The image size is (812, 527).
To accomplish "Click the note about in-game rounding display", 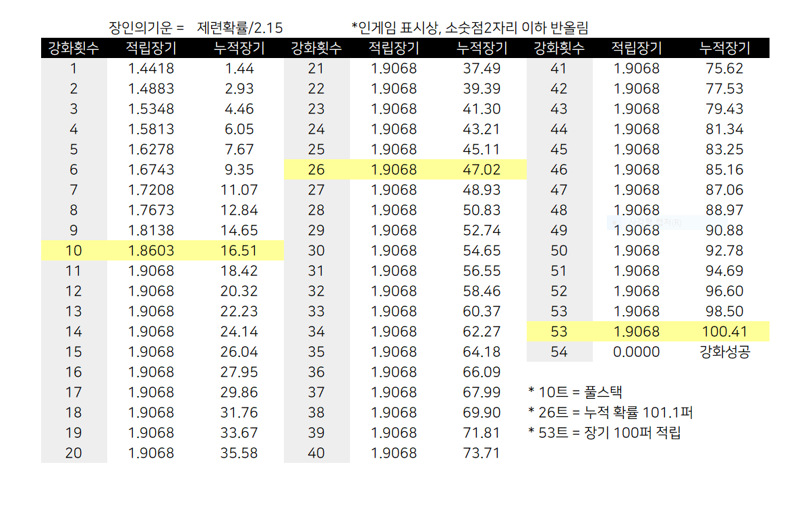I will coord(469,28).
